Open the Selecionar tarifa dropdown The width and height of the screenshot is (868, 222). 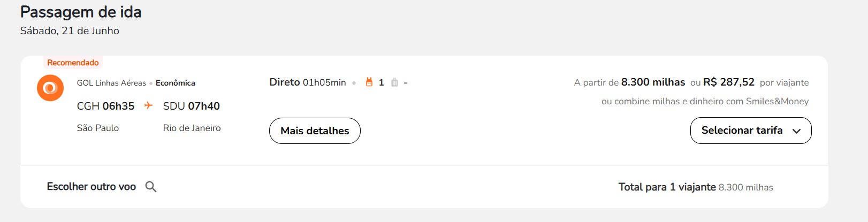point(751,131)
